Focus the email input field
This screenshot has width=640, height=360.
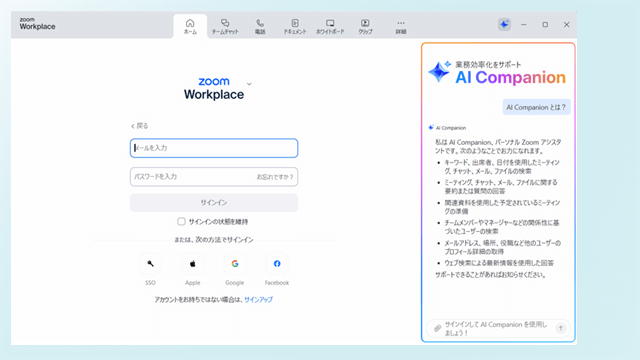214,148
